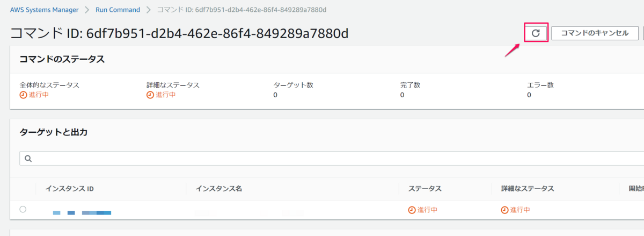Click the instance row 詳細なステータス clock icon
This screenshot has width=644, height=236.
coord(504,210)
